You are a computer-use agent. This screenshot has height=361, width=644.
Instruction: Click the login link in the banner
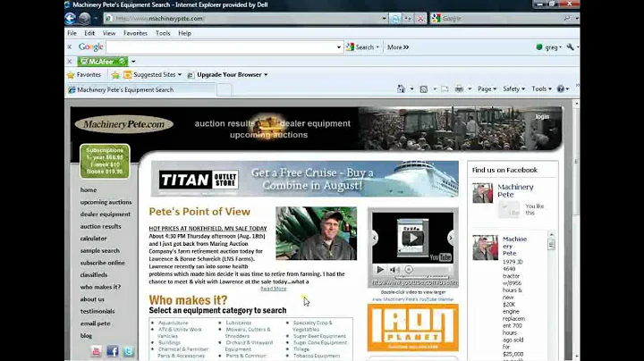tap(542, 116)
